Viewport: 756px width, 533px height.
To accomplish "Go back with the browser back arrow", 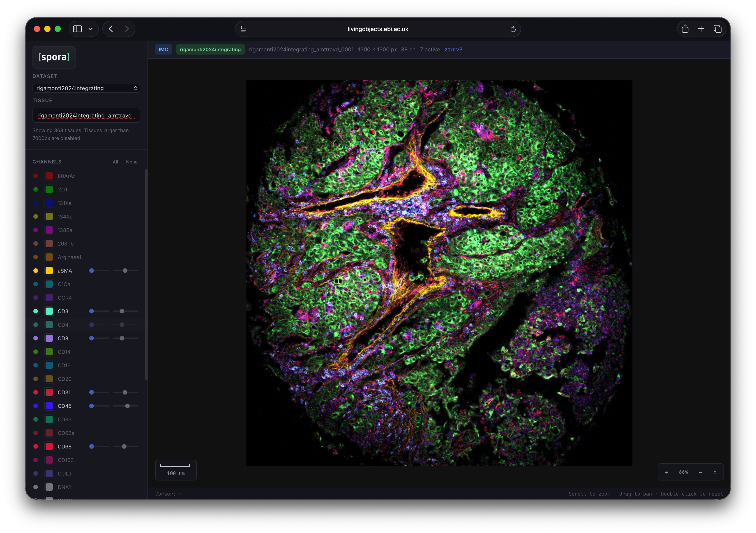I will pyautogui.click(x=111, y=29).
